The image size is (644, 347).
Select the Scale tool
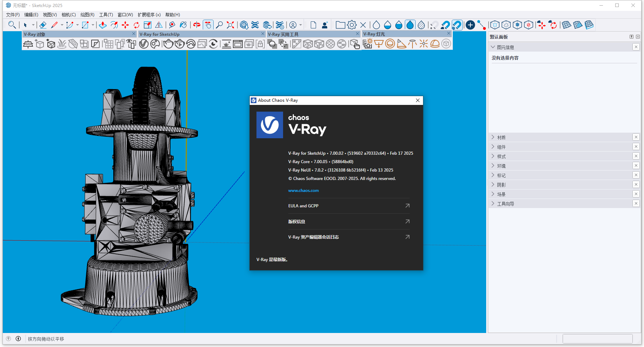(148, 25)
